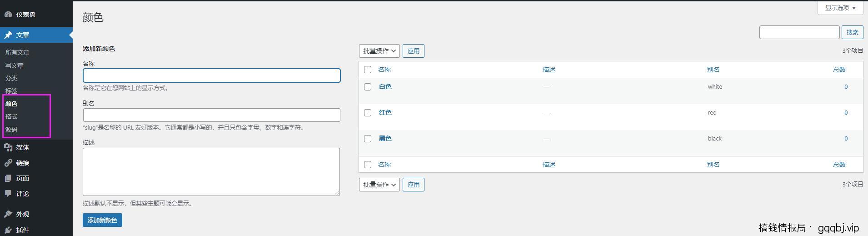Open 分类 submenu item
868x236 pixels.
(x=11, y=78)
